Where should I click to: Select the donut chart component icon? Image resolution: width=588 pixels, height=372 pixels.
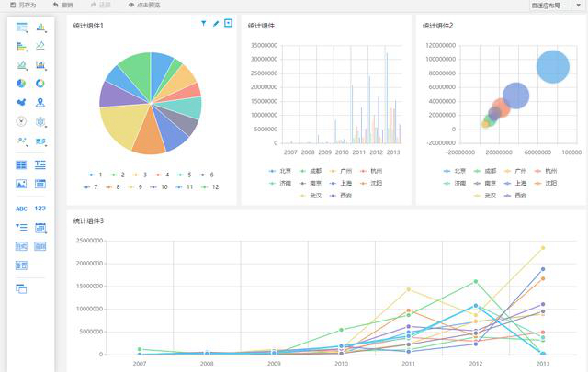coord(40,84)
